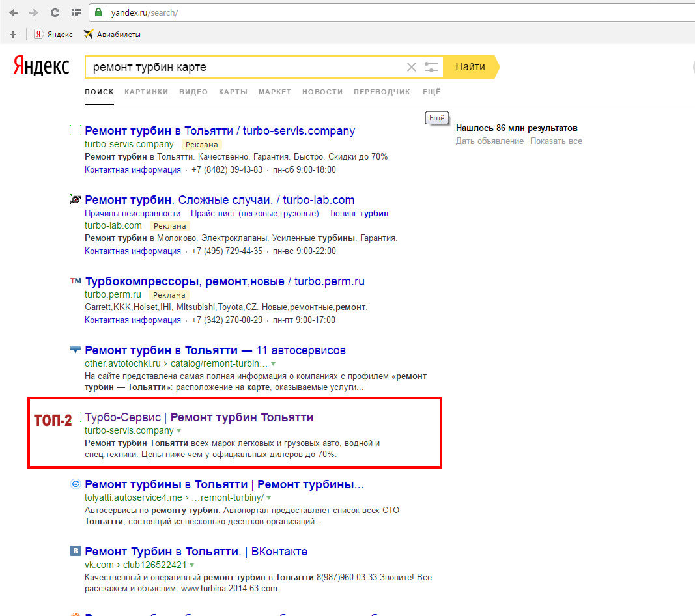Switch to Переводчик tab
This screenshot has width=695, height=616.
coord(382,92)
